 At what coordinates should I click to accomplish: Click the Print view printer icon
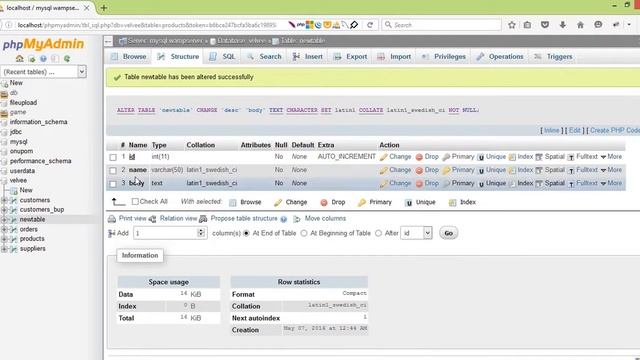(112, 219)
